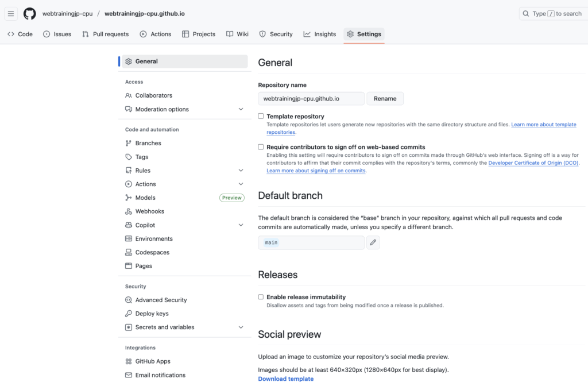Open the hamburger navigation menu
The height and width of the screenshot is (382, 588).
tap(11, 13)
